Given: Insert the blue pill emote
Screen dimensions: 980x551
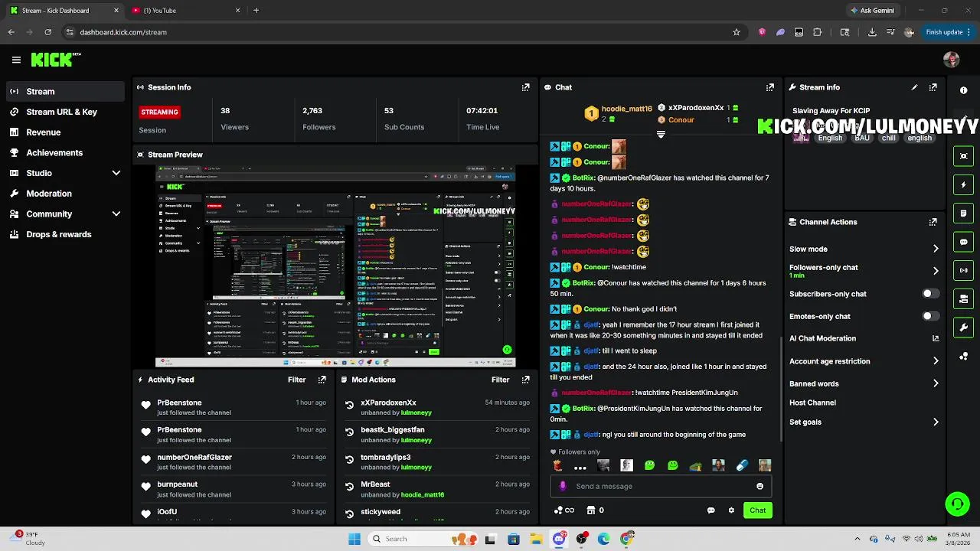Looking at the screenshot, I should tap(741, 465).
